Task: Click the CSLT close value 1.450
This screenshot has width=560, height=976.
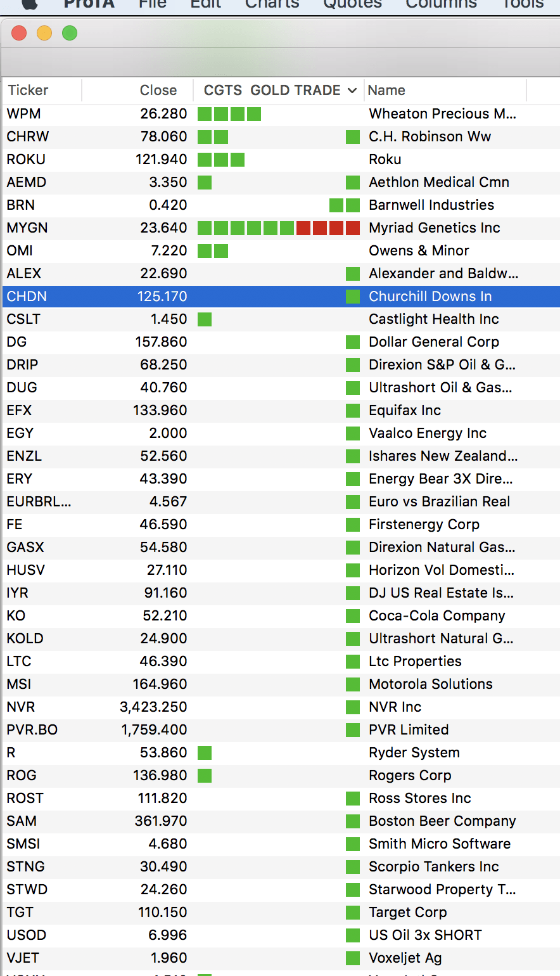Action: [169, 319]
